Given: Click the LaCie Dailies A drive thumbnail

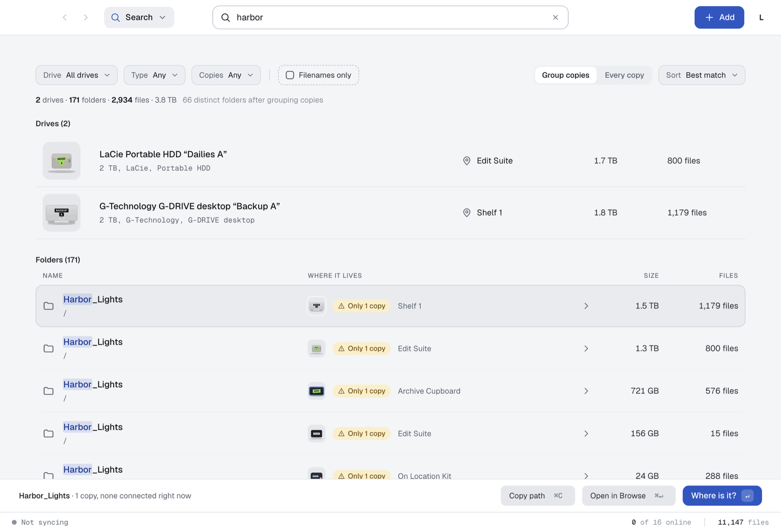Looking at the screenshot, I should click(62, 161).
